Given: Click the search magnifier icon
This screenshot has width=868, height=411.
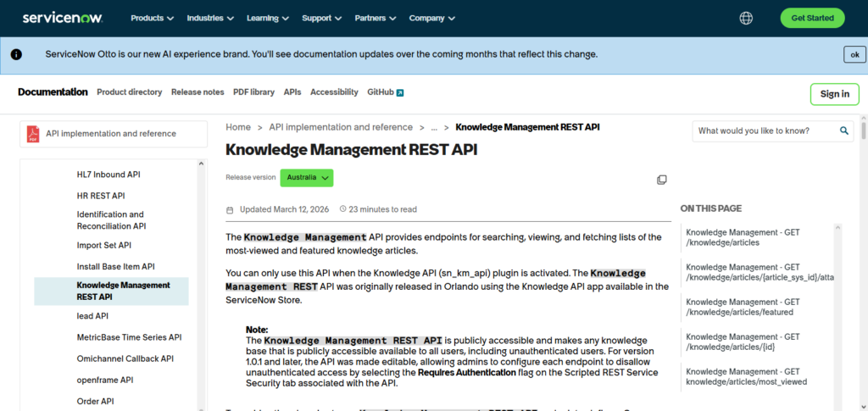Looking at the screenshot, I should [x=843, y=131].
